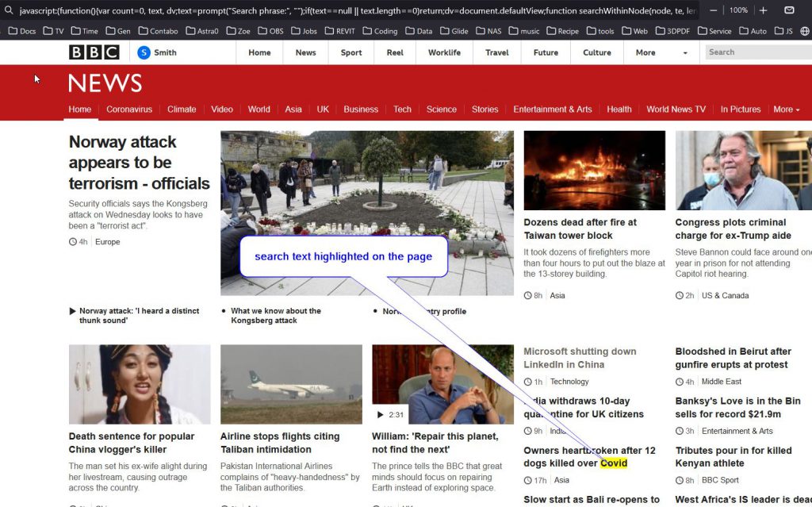Switch to the World News TV tab

[676, 109]
